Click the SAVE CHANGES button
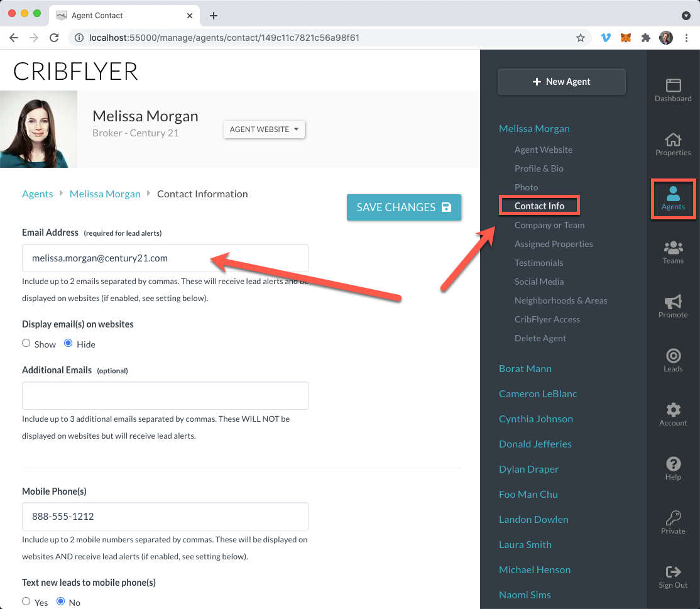The width and height of the screenshot is (700, 609). (x=403, y=207)
